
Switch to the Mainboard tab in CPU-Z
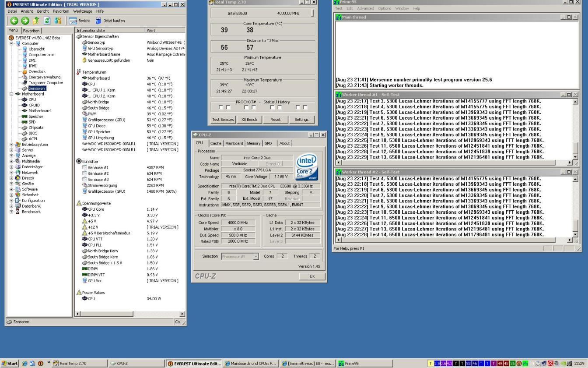coord(234,143)
